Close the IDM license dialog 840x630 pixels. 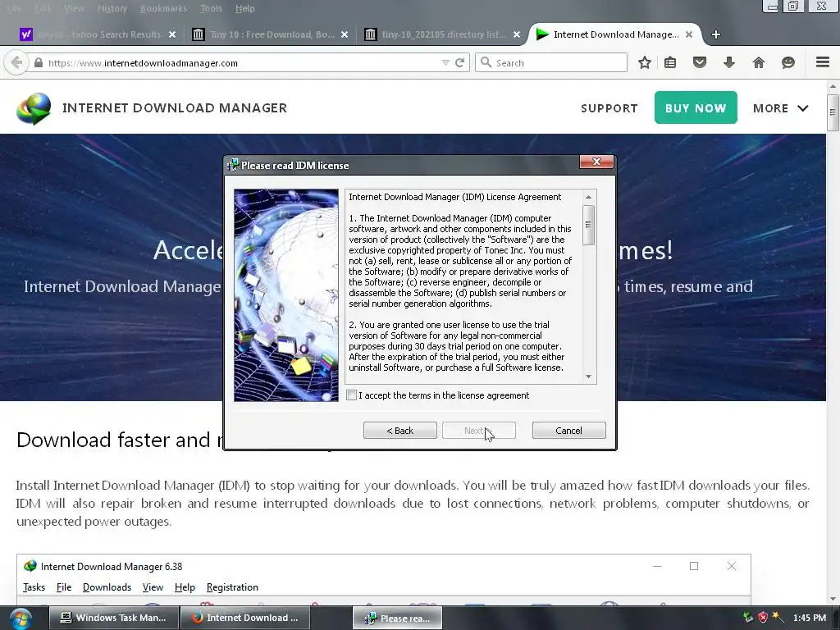tap(596, 162)
